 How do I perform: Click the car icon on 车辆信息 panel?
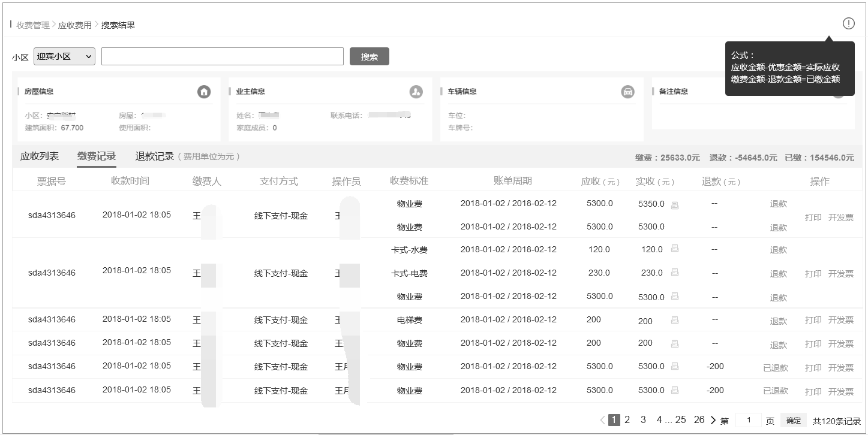coord(627,91)
